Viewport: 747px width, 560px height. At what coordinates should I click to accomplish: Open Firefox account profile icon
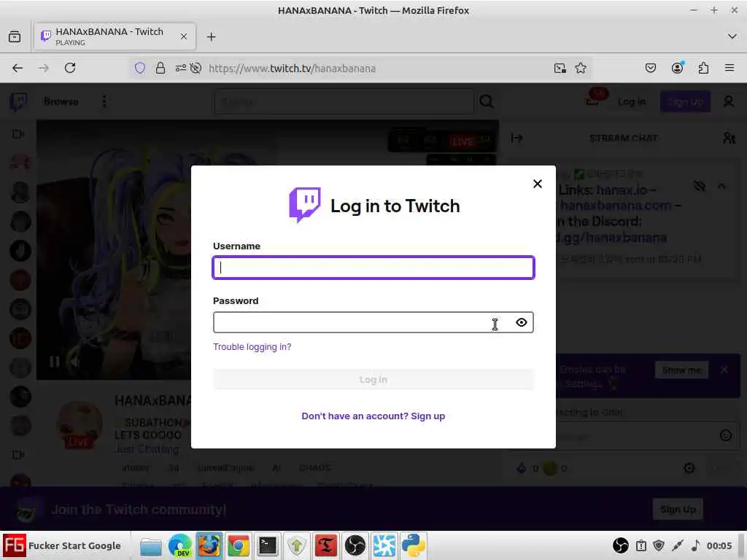677,68
